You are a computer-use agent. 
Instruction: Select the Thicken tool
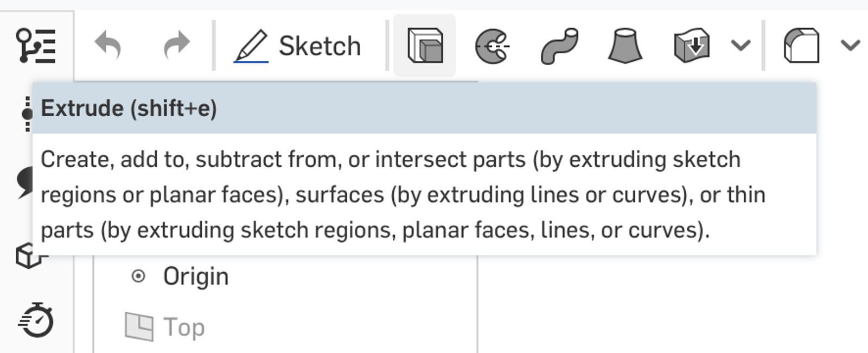[692, 46]
